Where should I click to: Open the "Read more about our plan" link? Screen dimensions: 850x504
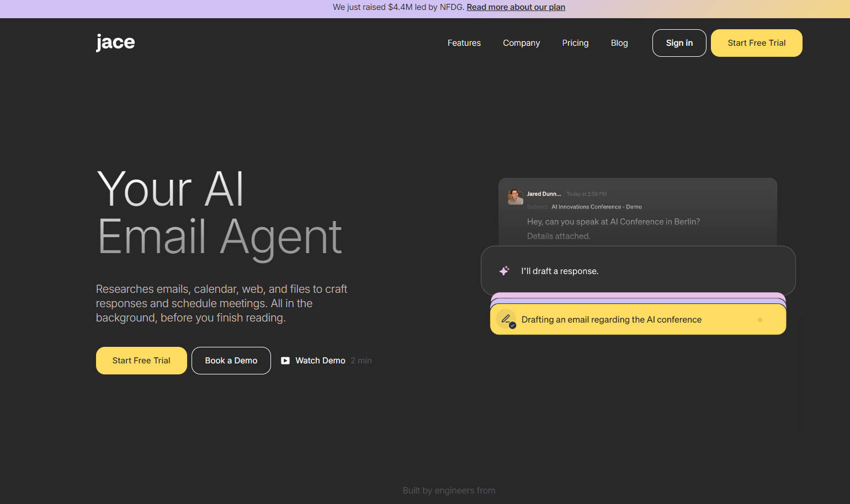tap(516, 7)
